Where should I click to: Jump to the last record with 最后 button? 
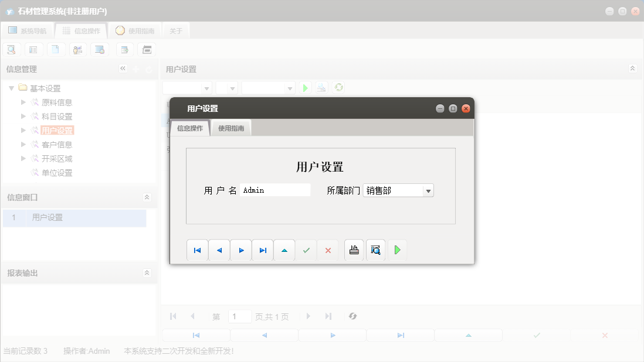(x=262, y=250)
